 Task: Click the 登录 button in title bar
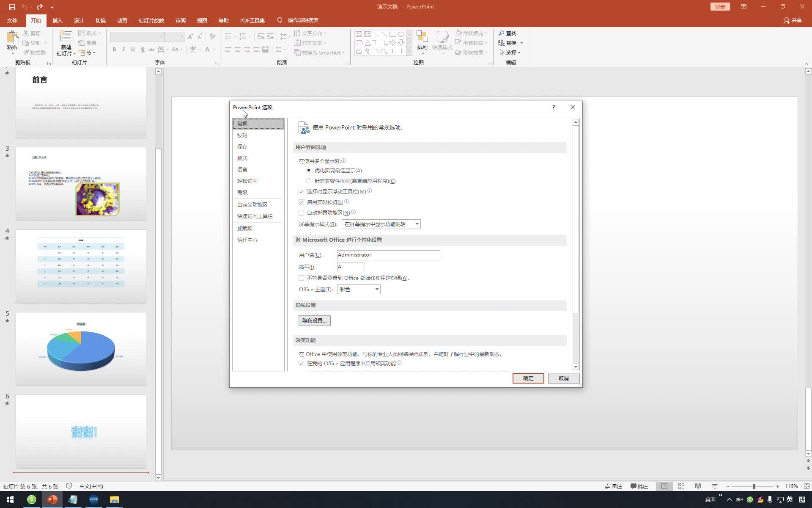click(x=720, y=7)
